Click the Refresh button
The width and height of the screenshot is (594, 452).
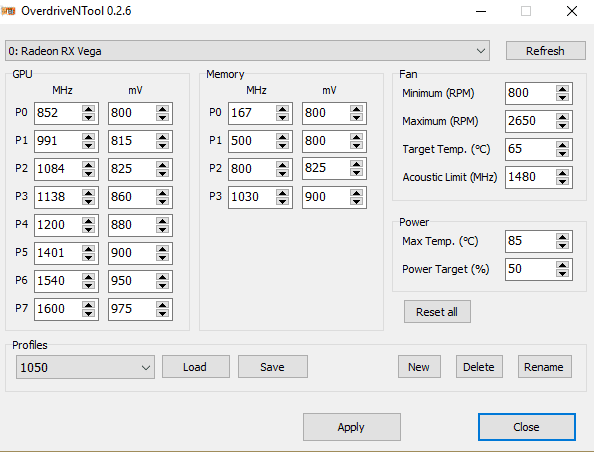click(546, 51)
